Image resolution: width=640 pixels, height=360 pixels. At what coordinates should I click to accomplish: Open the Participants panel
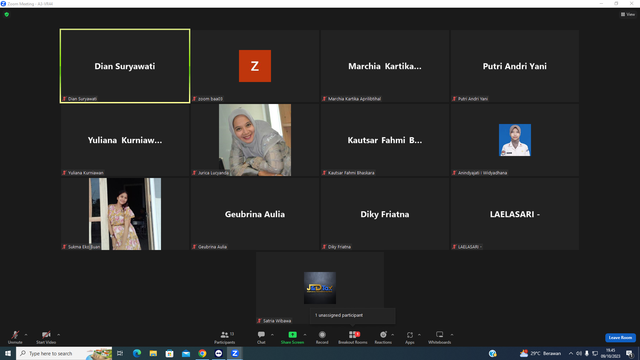(224, 337)
